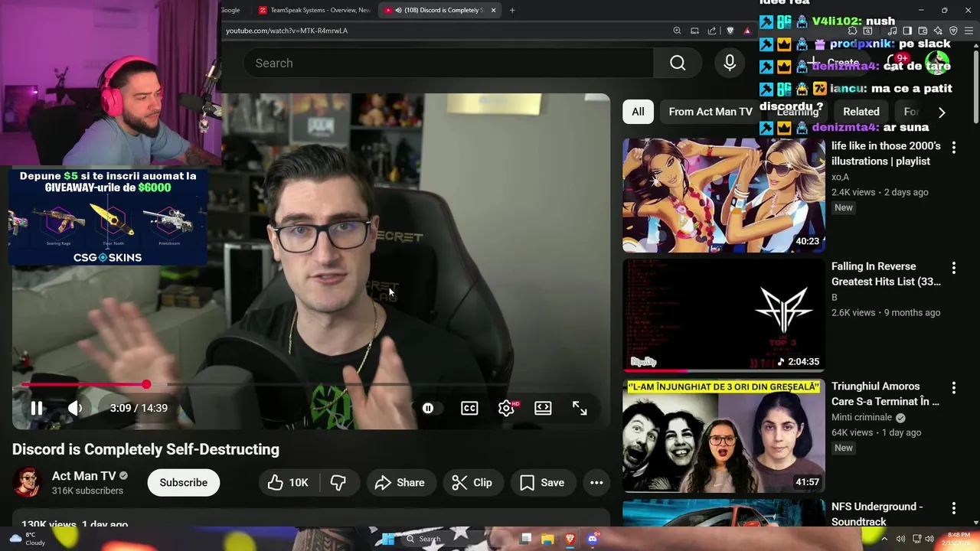Open the Brave VPN shield icon

953,31
